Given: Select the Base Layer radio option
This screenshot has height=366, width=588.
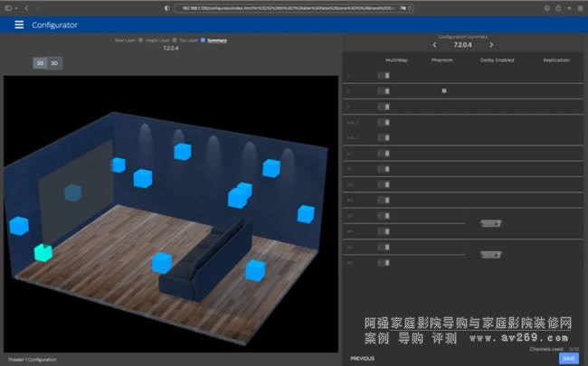Looking at the screenshot, I should point(140,41).
